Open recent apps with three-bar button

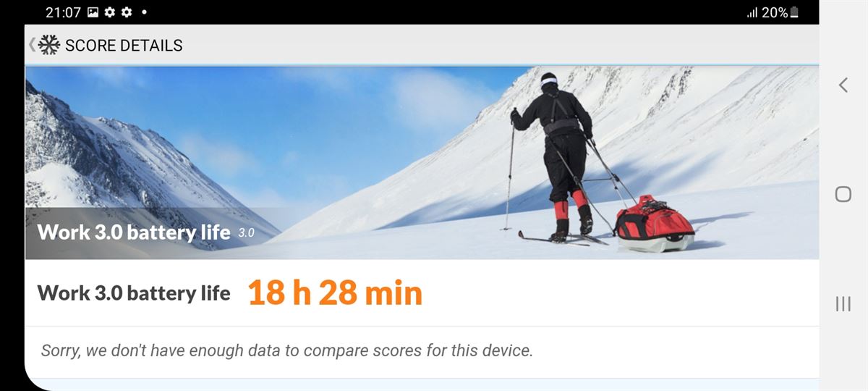pos(843,303)
